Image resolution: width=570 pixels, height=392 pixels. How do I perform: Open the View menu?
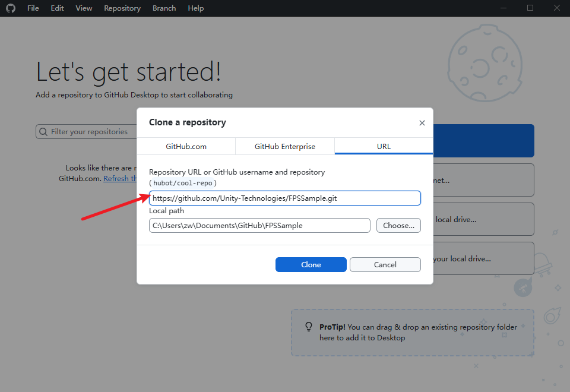83,8
